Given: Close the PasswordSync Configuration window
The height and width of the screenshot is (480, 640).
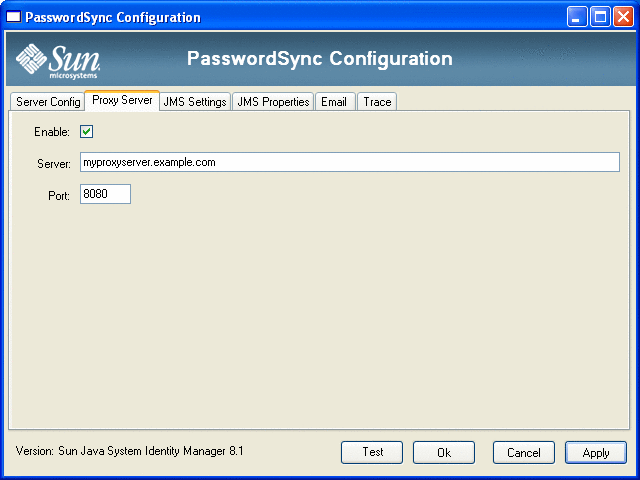Looking at the screenshot, I should (623, 17).
